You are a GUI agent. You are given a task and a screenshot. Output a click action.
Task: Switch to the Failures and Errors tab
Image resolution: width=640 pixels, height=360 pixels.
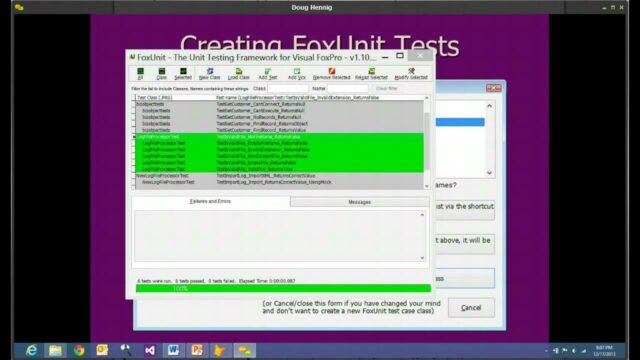[x=211, y=201]
